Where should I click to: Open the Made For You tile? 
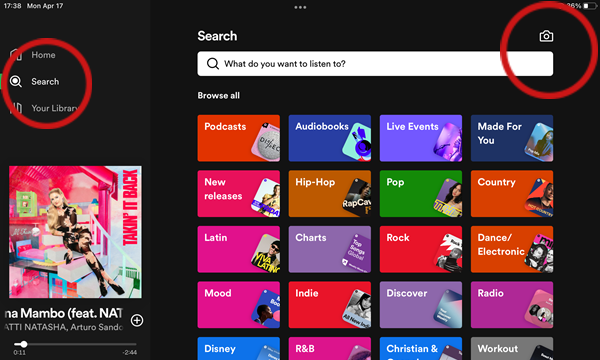pyautogui.click(x=512, y=138)
